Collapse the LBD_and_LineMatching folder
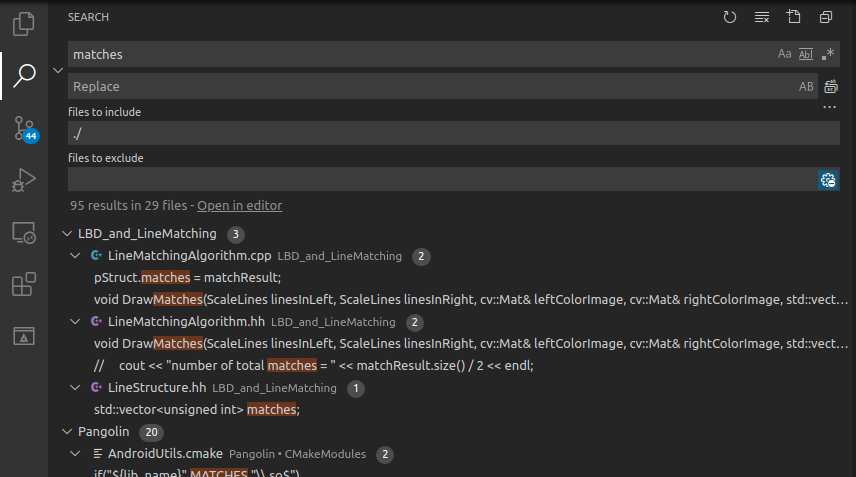 coord(67,234)
